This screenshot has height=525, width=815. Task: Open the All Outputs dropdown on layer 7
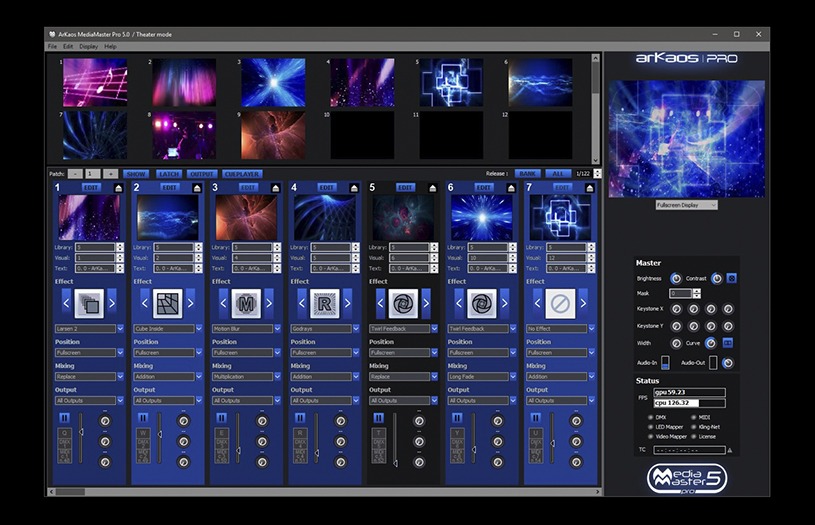(x=560, y=400)
